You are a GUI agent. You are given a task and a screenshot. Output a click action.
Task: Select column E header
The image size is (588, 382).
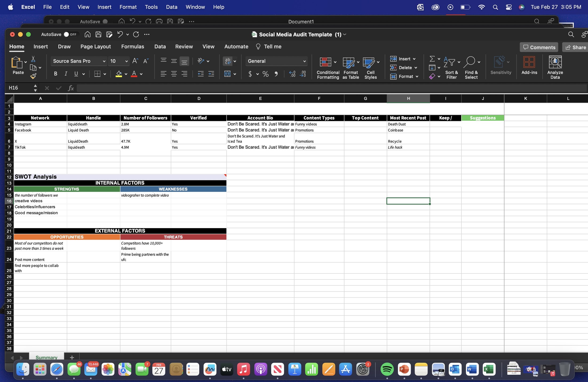pyautogui.click(x=260, y=99)
